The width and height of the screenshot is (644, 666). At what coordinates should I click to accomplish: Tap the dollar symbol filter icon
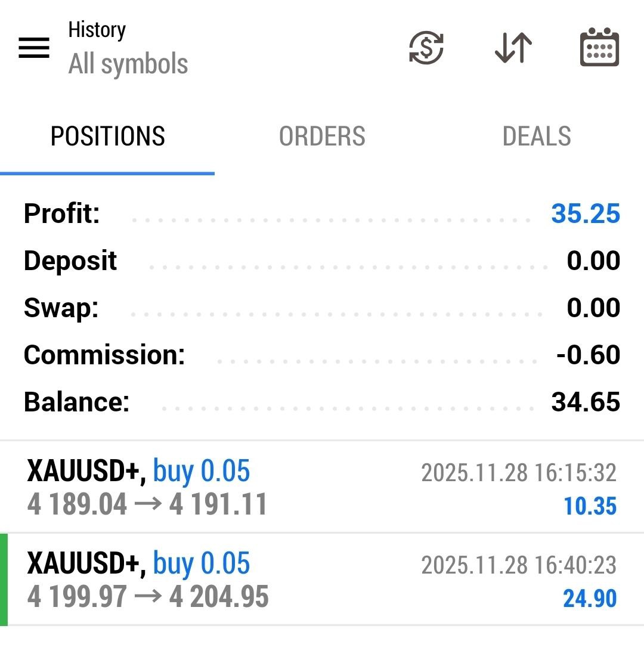click(x=426, y=48)
